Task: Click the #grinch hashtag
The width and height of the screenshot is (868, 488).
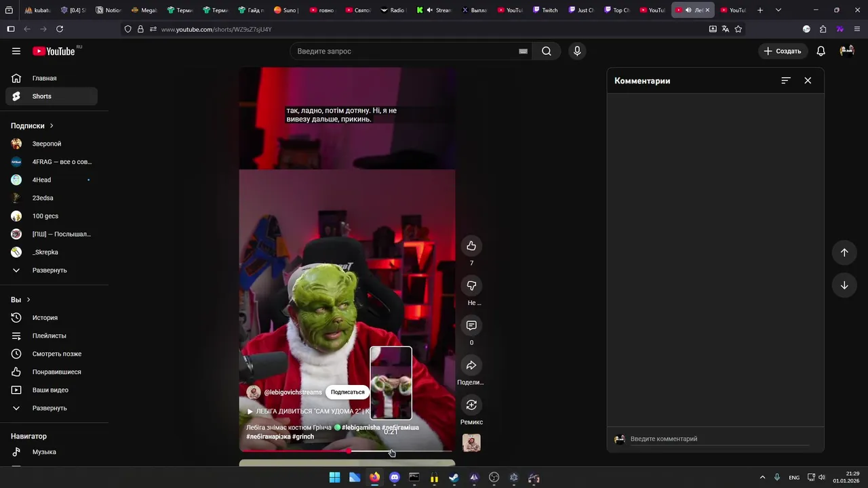Action: pyautogui.click(x=303, y=436)
